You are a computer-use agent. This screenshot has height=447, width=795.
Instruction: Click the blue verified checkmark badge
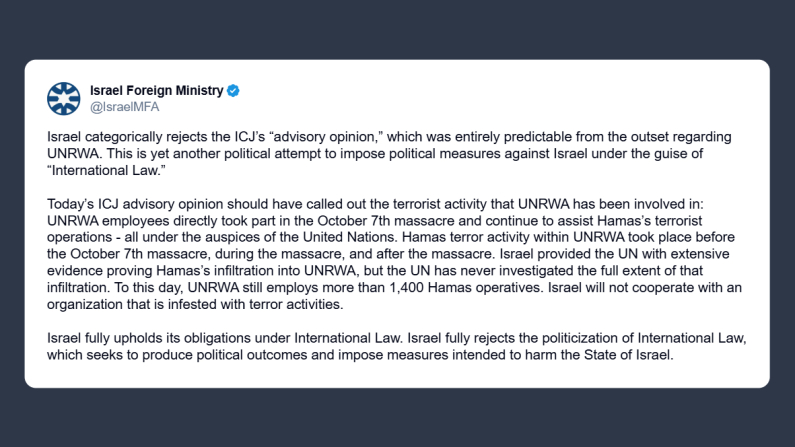233,91
